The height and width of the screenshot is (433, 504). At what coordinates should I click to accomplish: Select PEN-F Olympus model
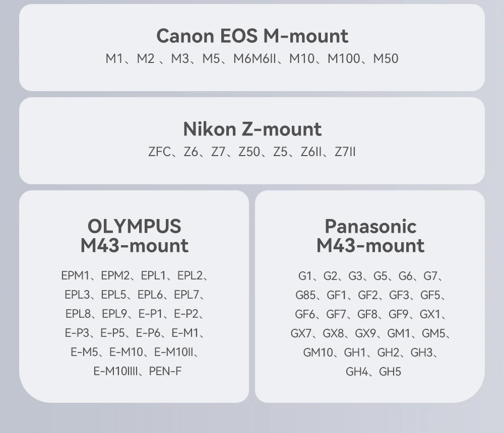(165, 372)
